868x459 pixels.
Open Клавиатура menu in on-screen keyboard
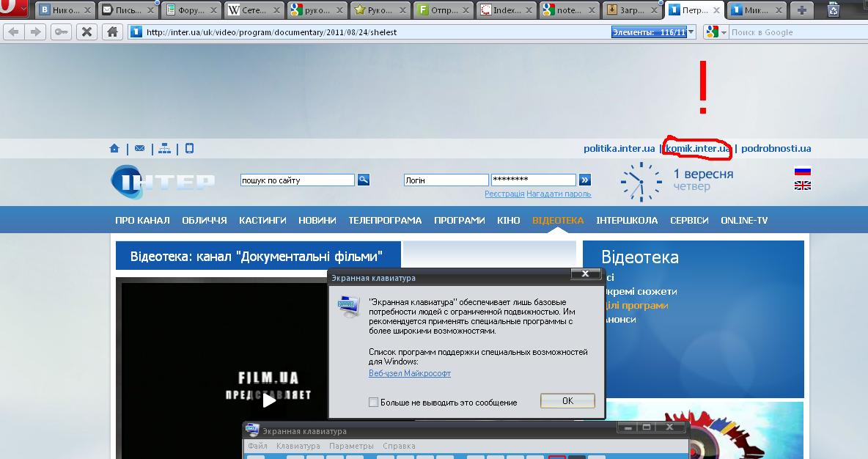coord(298,446)
